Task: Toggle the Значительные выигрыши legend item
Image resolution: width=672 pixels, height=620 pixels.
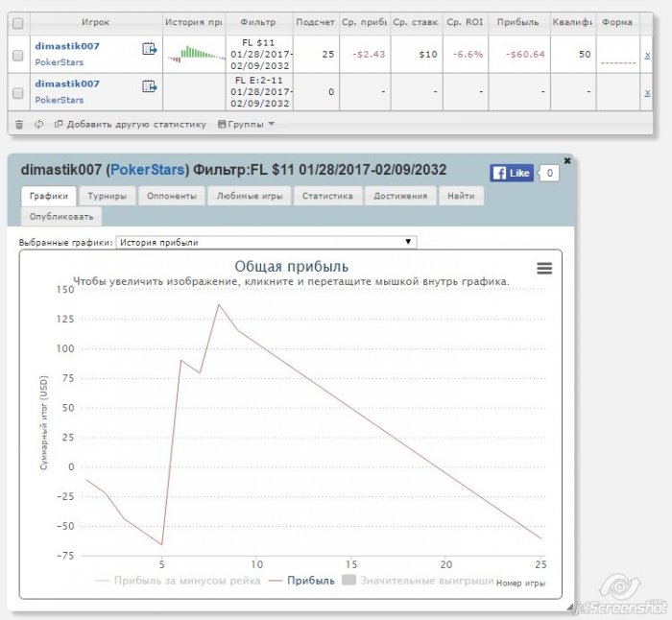Action: click(418, 581)
